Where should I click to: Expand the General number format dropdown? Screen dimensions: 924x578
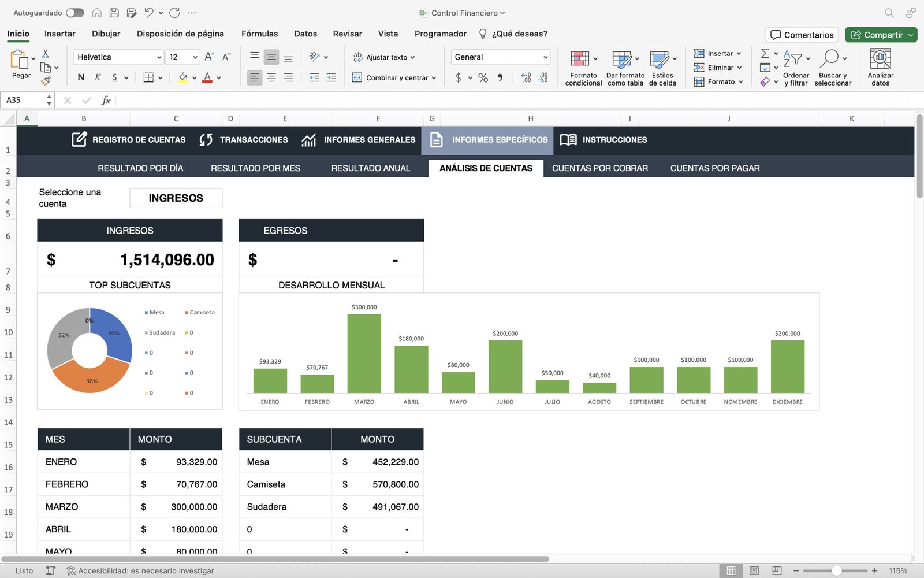(545, 57)
